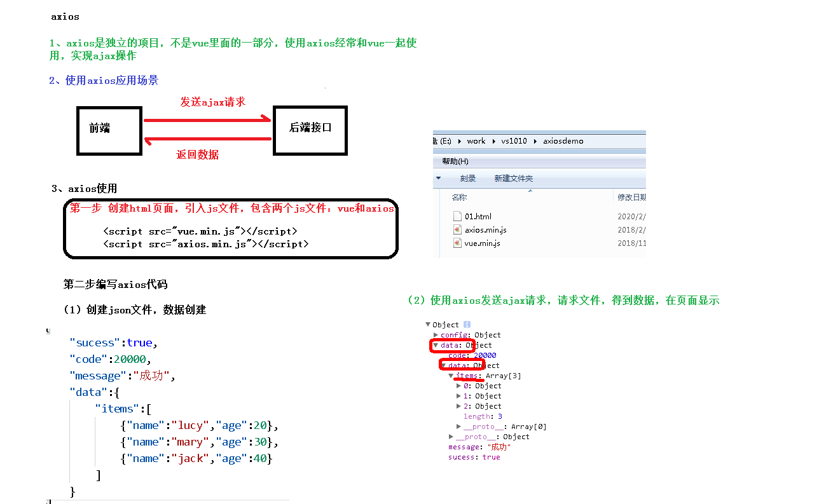Click the info icon beside Object

point(467,325)
